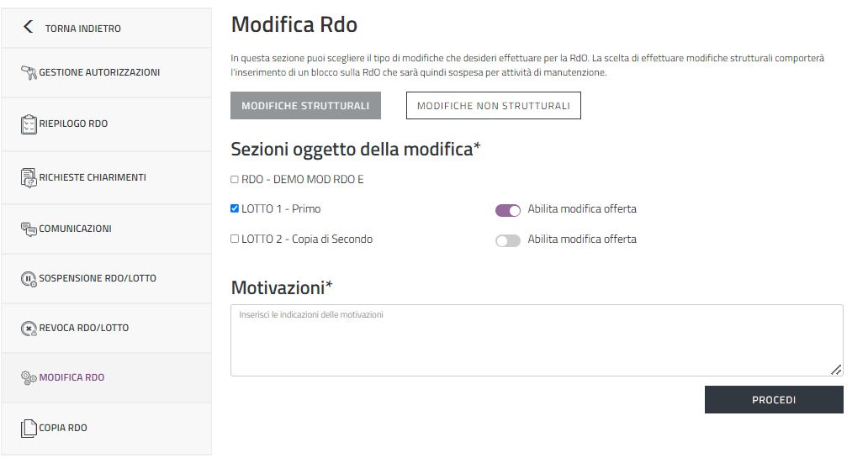Click the Riepilogo RdO clipboard icon
Screen dimensions: 868x458
click(29, 124)
